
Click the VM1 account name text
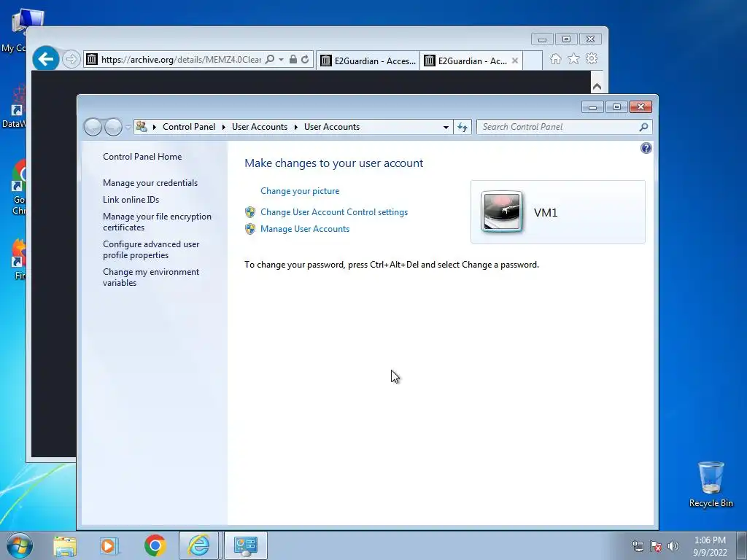click(546, 212)
